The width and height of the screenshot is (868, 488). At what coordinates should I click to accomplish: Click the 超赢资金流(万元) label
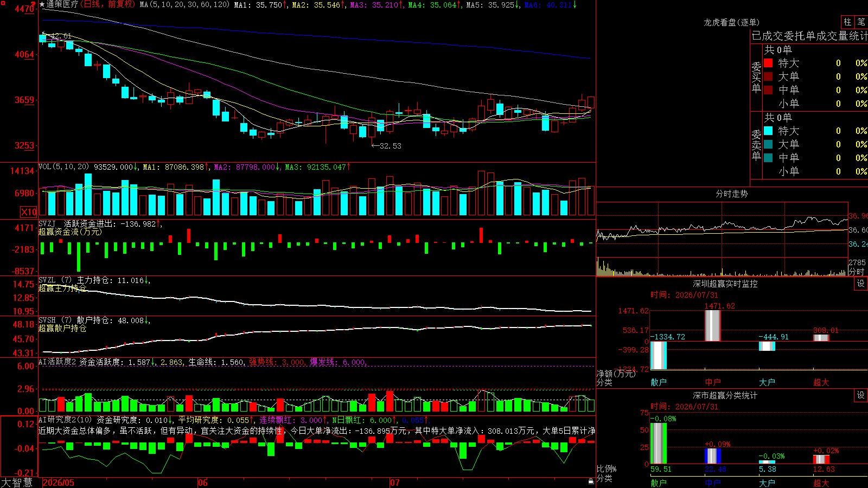click(x=70, y=232)
